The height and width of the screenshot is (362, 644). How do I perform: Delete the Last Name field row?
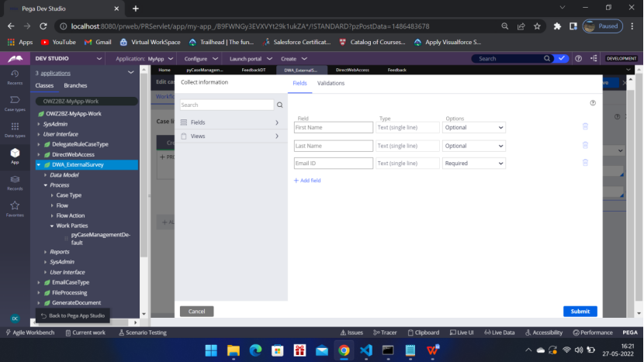pos(585,145)
